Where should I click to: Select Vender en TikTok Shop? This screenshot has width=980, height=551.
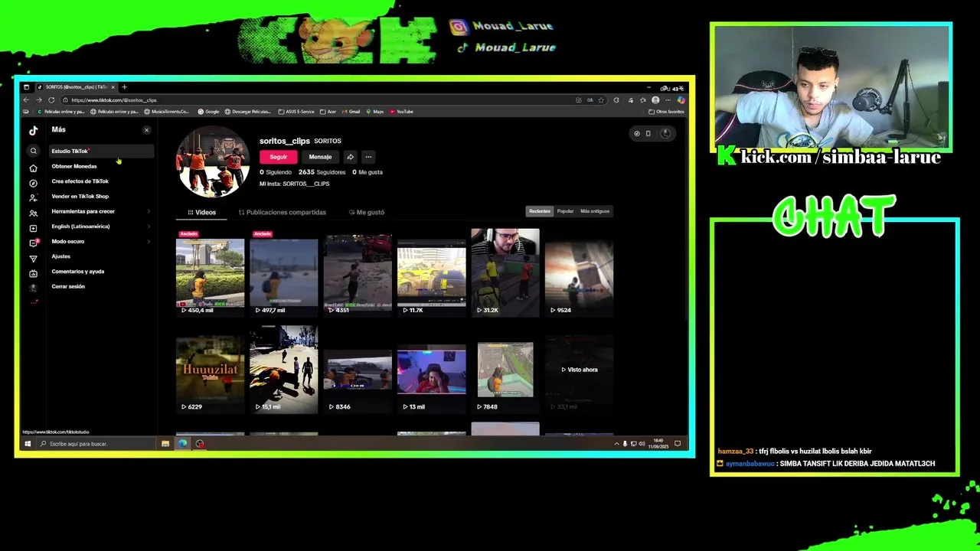point(101,196)
